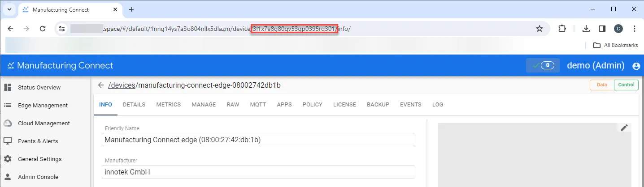Open the user account profile icon

(x=636, y=66)
